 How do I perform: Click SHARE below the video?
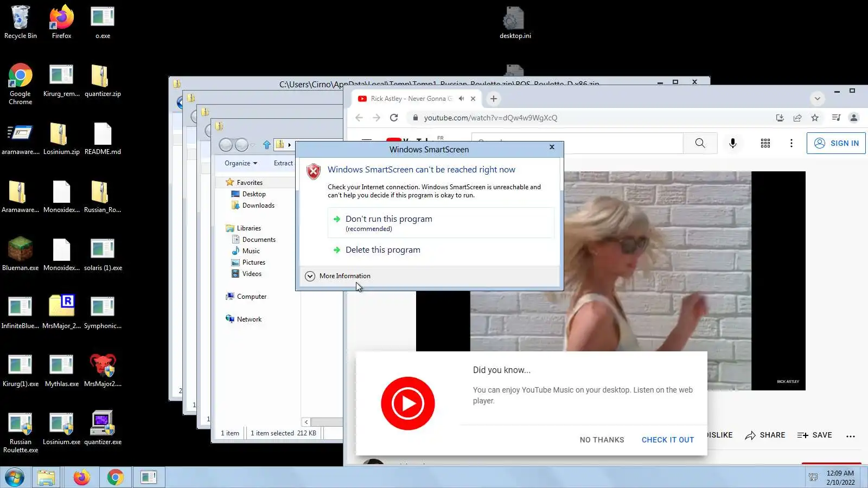765,435
